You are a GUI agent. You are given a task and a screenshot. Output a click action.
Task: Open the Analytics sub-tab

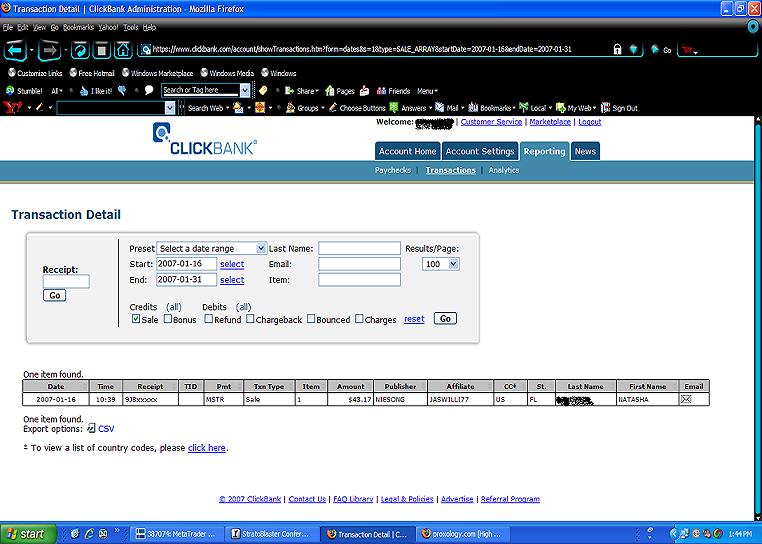click(504, 170)
